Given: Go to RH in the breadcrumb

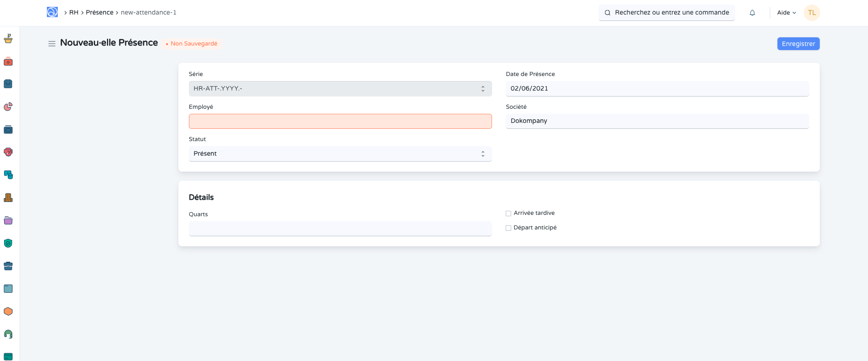Looking at the screenshot, I should 74,12.
